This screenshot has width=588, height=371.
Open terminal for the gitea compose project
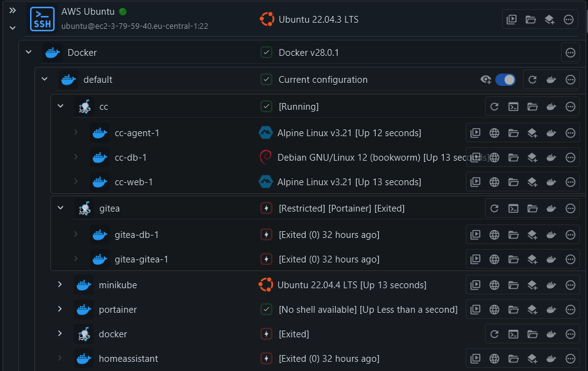513,208
